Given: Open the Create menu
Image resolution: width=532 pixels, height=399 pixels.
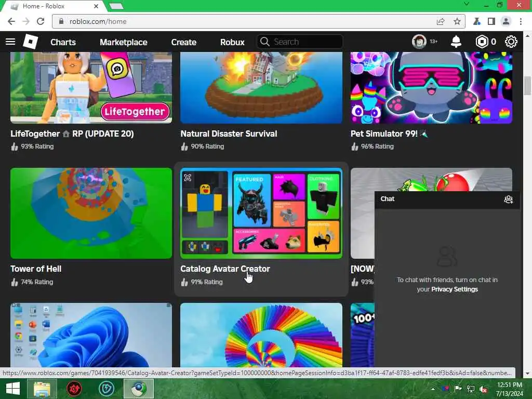Looking at the screenshot, I should tap(183, 42).
